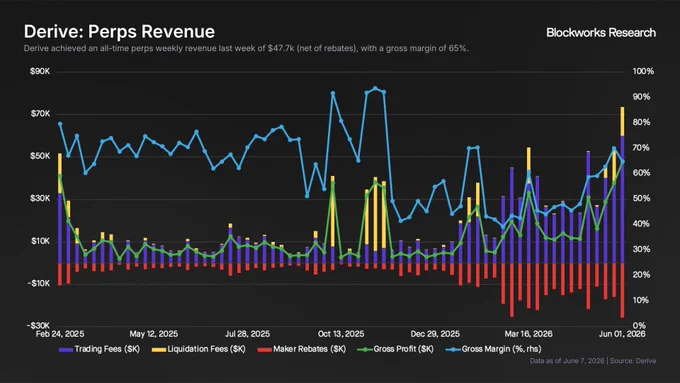
Task: Select the Liquidation Fees ($K) legend entry
Action: (x=199, y=349)
